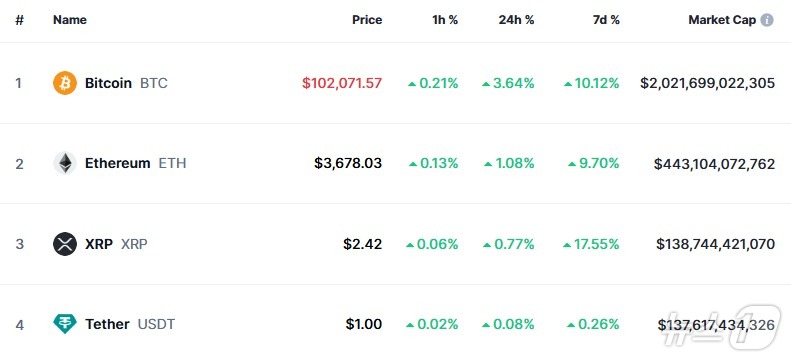Click the Ethereum diamond logo icon
791x362 pixels.
[65, 163]
